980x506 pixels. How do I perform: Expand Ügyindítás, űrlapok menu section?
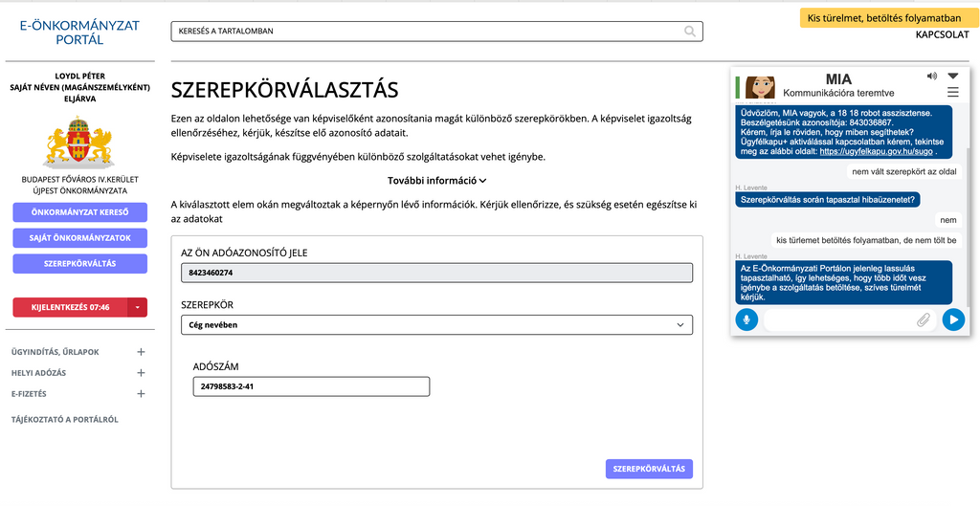[x=141, y=352]
